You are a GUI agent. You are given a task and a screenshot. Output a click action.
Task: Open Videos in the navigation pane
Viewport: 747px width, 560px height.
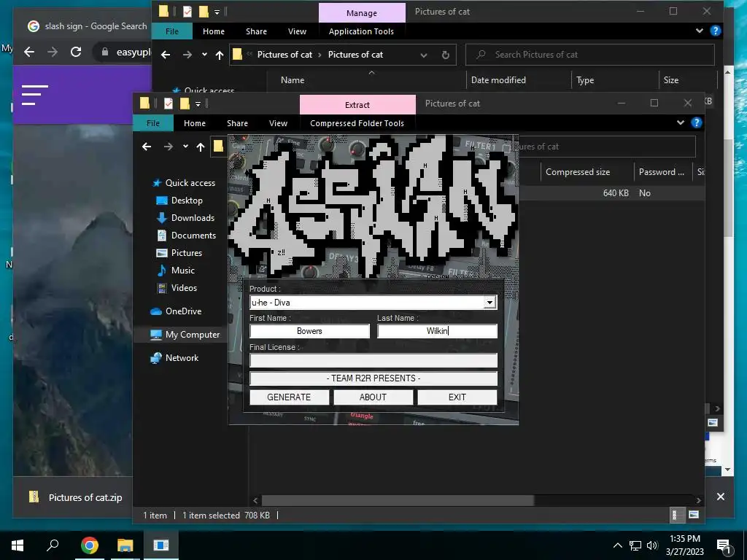click(177, 288)
